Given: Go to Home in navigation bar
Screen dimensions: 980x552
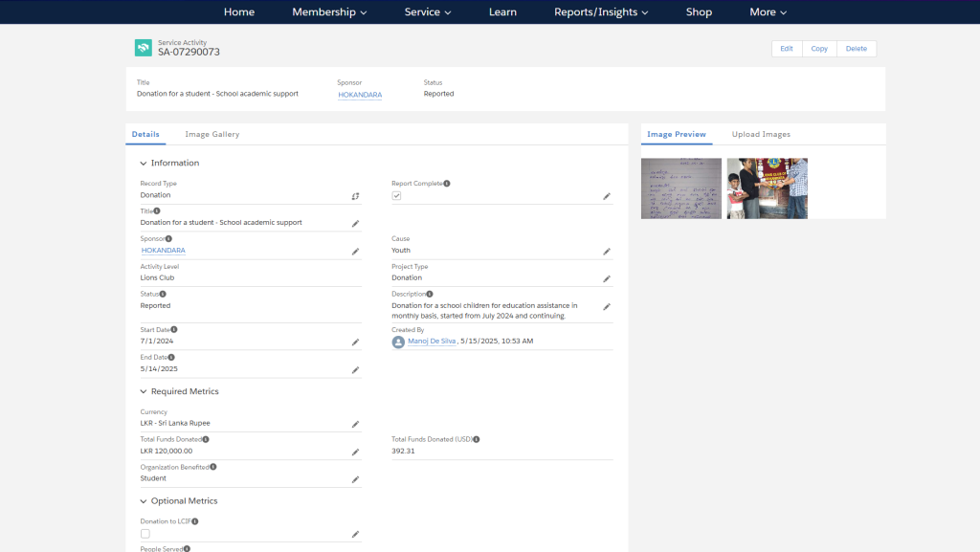Looking at the screenshot, I should coord(239,11).
